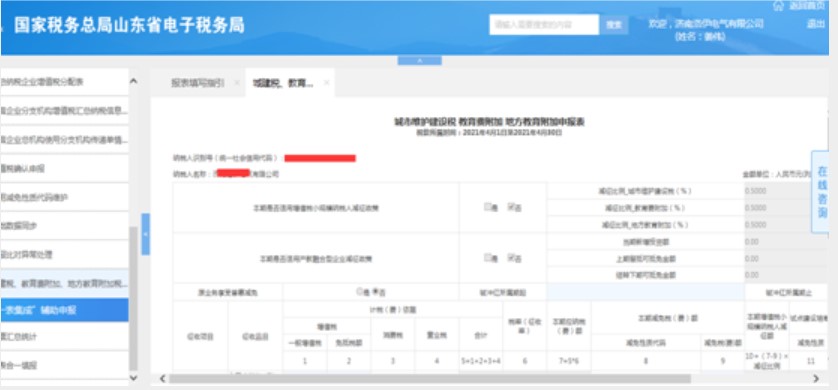
Task: Close the 城建税、教育... tab
Action: pyautogui.click(x=326, y=83)
